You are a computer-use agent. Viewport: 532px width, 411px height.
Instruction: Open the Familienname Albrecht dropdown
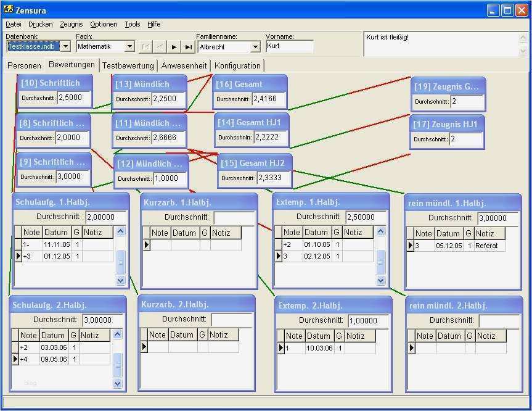(x=255, y=47)
